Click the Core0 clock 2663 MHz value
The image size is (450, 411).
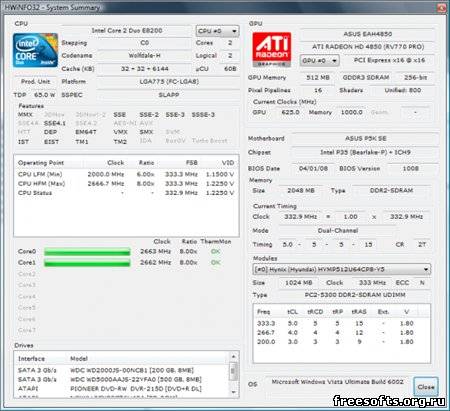point(156,251)
